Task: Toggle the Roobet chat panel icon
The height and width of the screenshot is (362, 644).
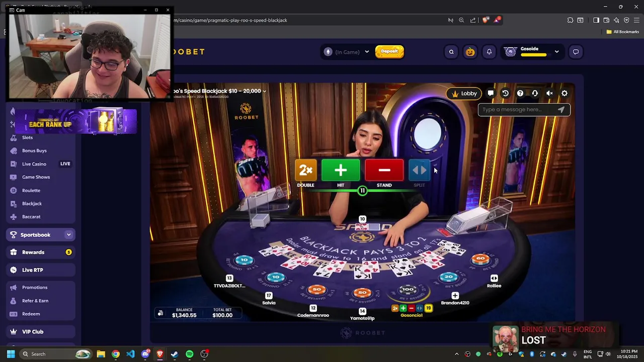Action: 576,52
